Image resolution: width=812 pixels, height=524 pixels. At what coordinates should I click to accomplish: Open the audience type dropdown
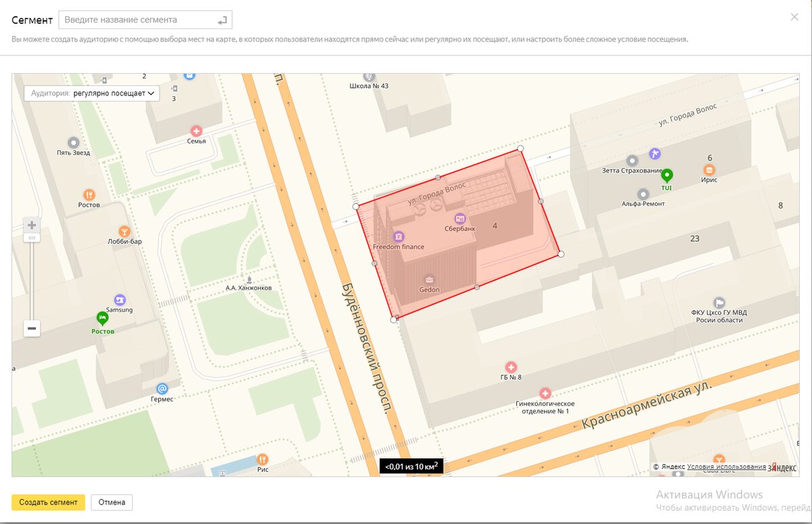[x=92, y=93]
